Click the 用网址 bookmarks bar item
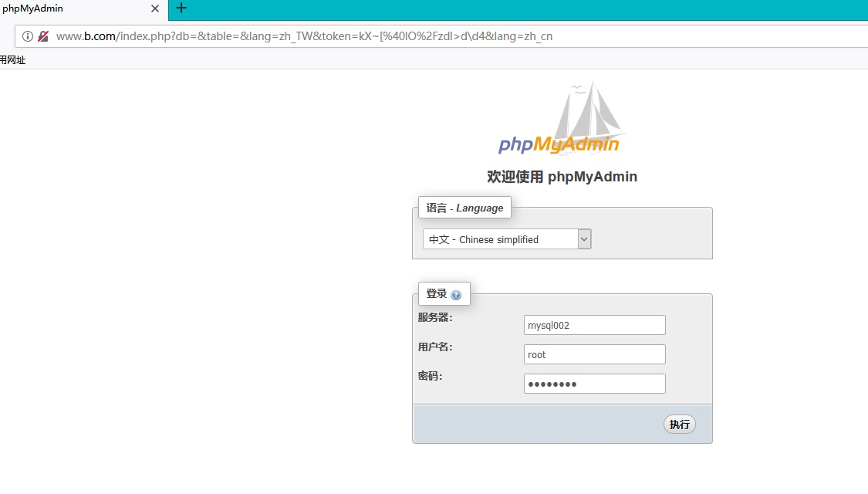The image size is (868, 494). (x=13, y=59)
